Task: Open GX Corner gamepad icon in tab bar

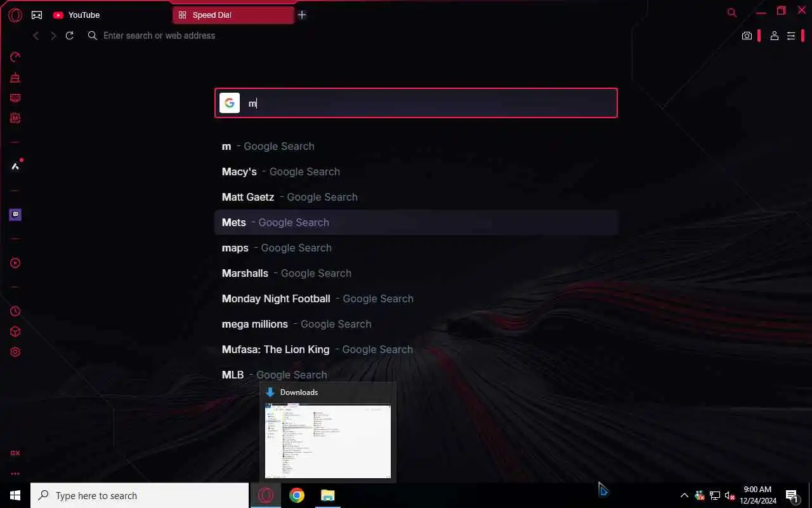Action: tap(37, 15)
